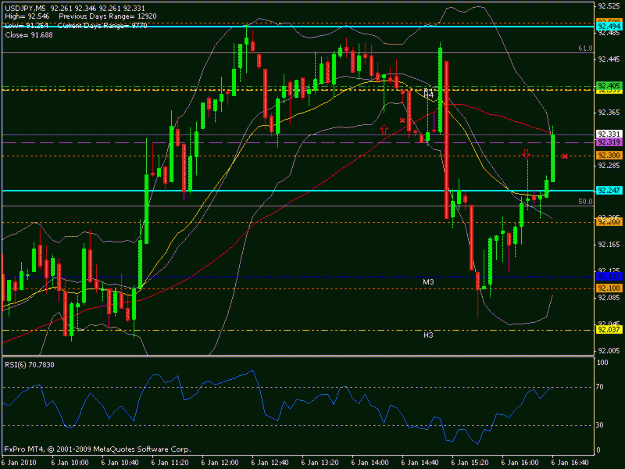The height and width of the screenshot is (469, 625).
Task: Click the H3 pivot label
Action: point(428,335)
